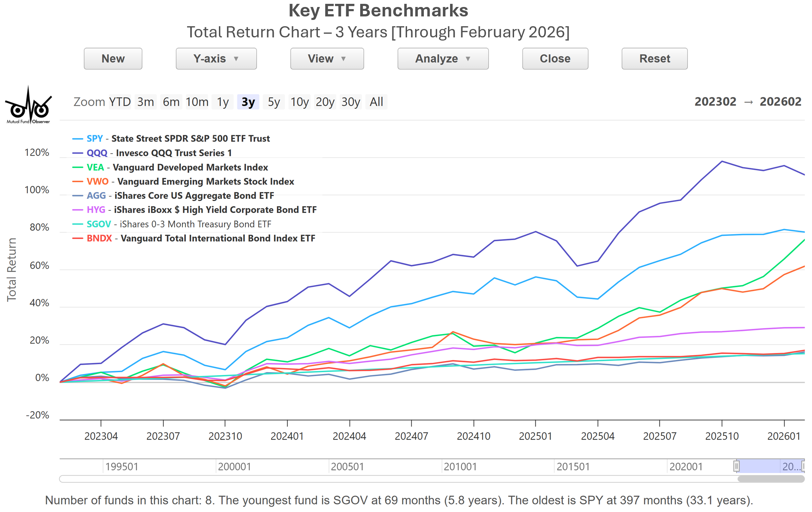Expand the View dropdown
Screen dimensions: 812x512
[327, 59]
